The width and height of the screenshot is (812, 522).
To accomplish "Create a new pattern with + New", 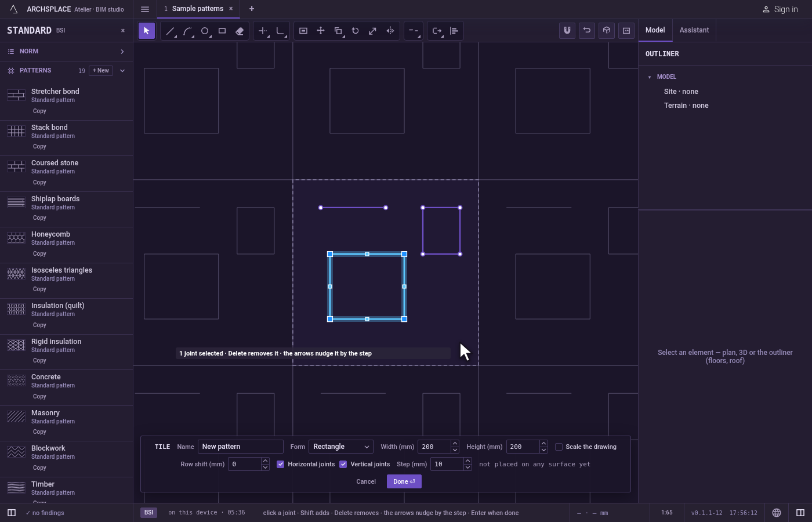I will pos(101,71).
